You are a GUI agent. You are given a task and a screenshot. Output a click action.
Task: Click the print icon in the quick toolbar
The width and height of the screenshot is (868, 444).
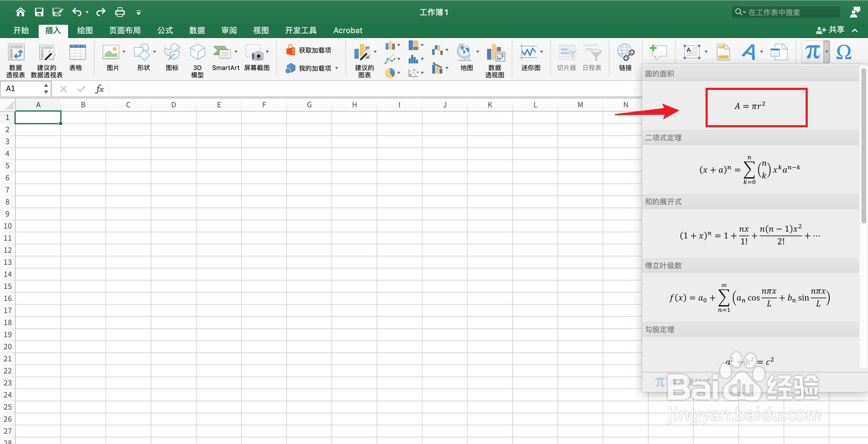(x=120, y=12)
